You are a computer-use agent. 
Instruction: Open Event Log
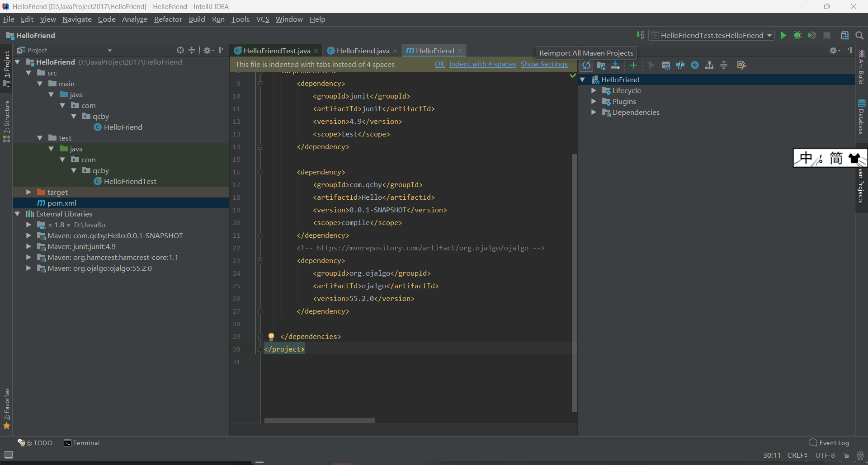pos(829,443)
